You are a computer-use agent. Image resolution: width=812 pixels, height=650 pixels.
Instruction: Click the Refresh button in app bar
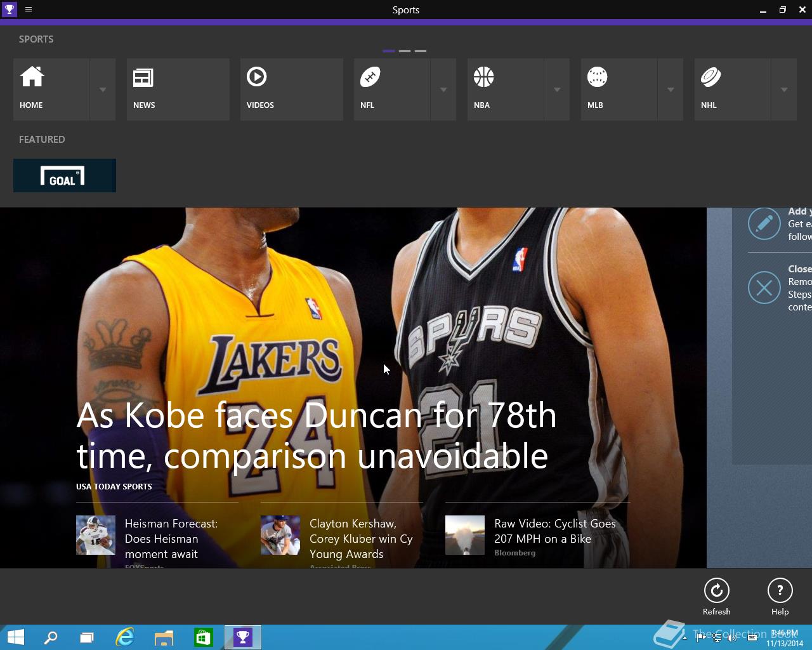point(717,597)
